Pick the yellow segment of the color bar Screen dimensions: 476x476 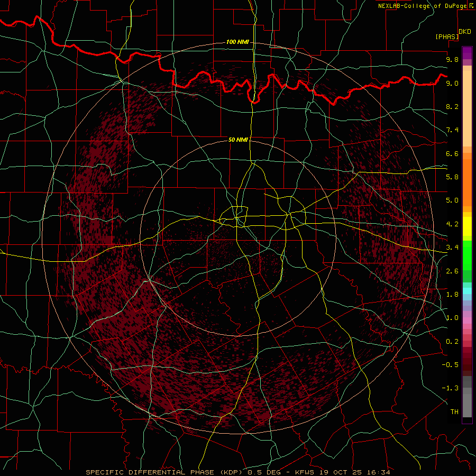tap(467, 226)
